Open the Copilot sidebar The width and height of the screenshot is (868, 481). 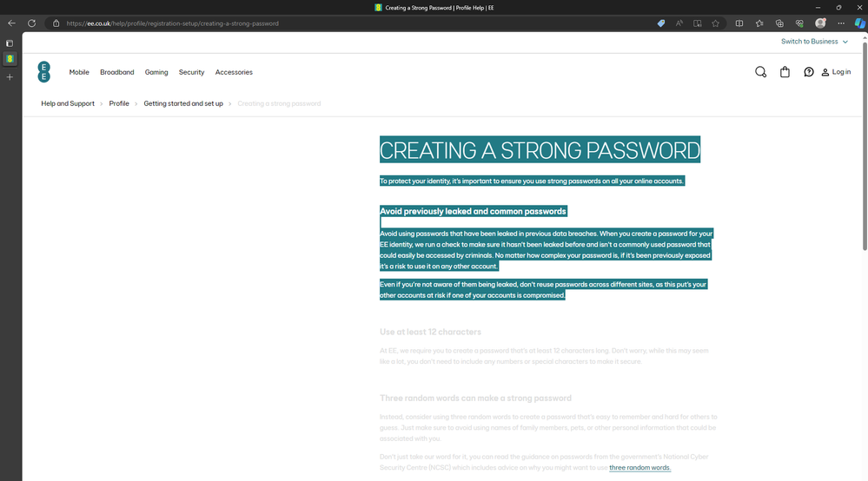pyautogui.click(x=859, y=23)
